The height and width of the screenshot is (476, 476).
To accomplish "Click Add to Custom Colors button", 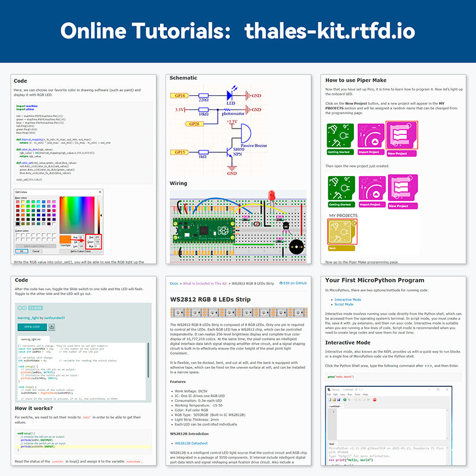I will (80, 251).
